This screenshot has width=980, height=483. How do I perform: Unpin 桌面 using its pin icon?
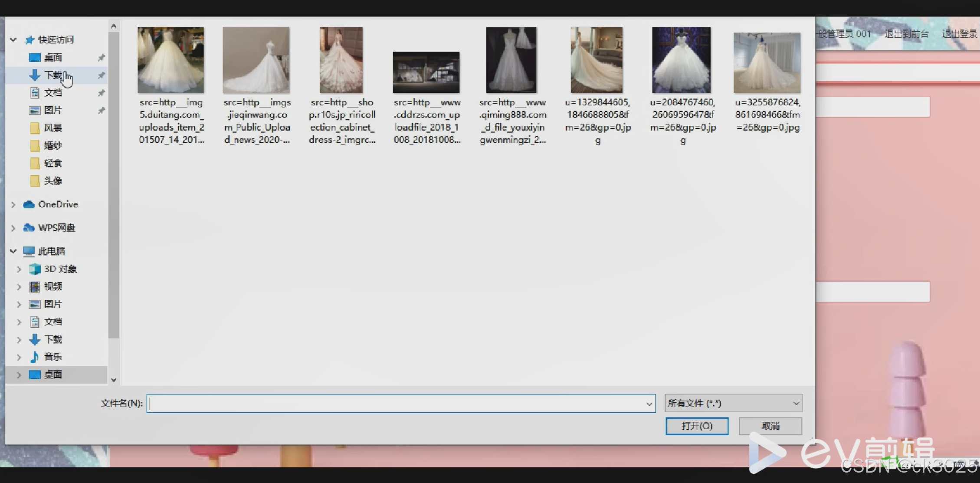click(x=101, y=58)
